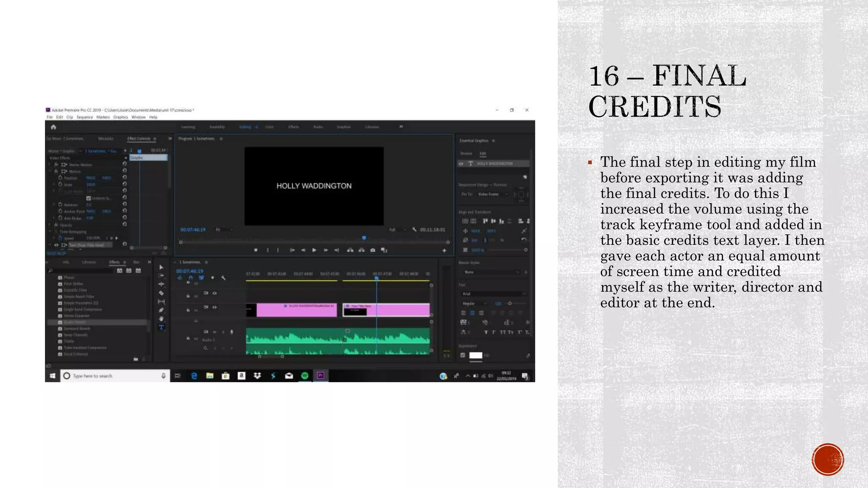The width and height of the screenshot is (868, 488).
Task: Click the selected pink title clip in timeline
Action: pyautogui.click(x=386, y=310)
